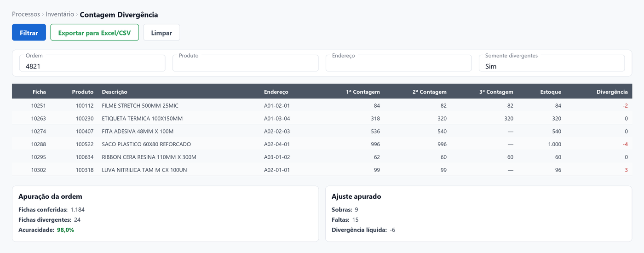Click address A01-02-01

tap(277, 105)
